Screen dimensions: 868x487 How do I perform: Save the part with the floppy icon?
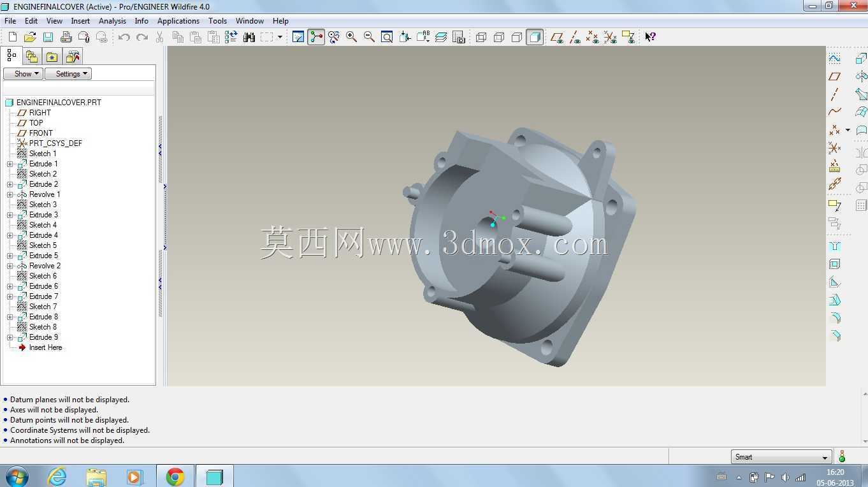[48, 37]
